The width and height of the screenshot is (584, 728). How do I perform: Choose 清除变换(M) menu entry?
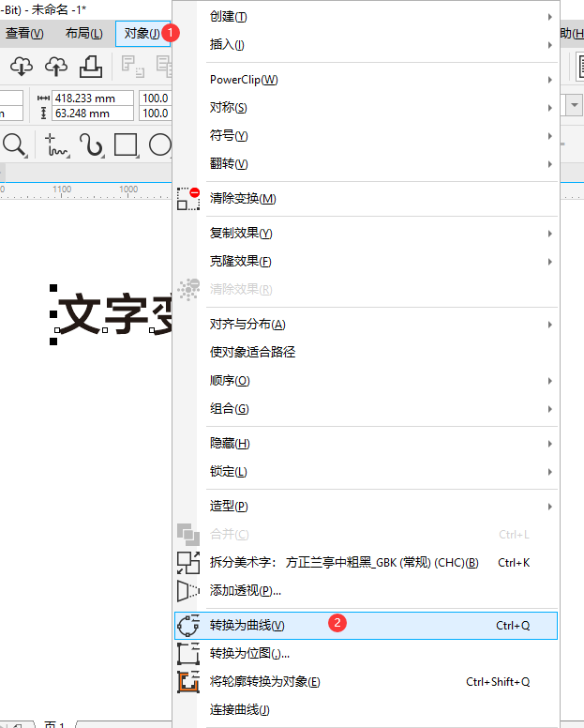click(366, 199)
